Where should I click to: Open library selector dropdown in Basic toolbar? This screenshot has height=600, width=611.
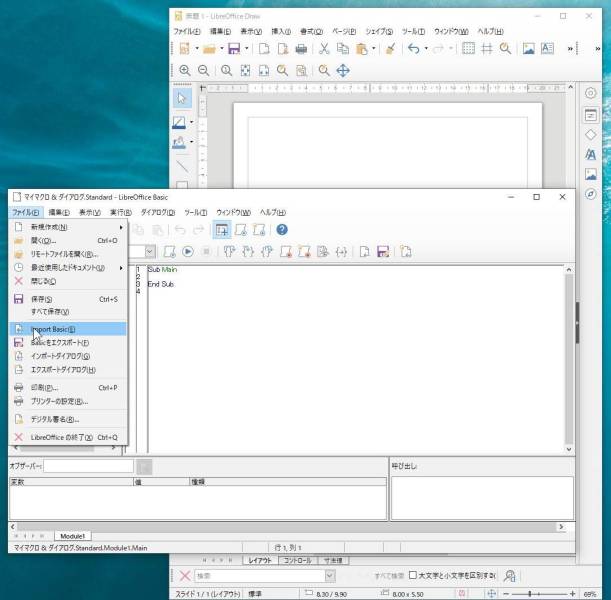click(x=150, y=252)
